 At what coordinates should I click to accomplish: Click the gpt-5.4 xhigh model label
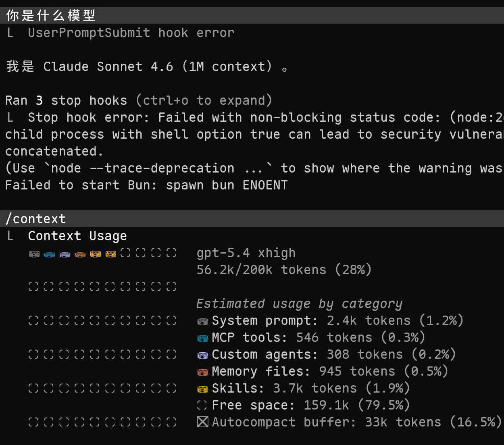[x=246, y=253]
